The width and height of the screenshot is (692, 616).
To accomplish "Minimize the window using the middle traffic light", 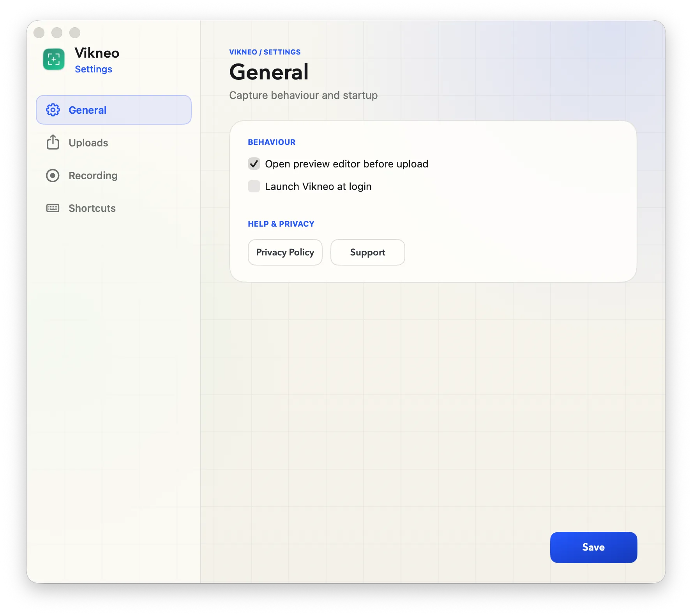I will 57,33.
